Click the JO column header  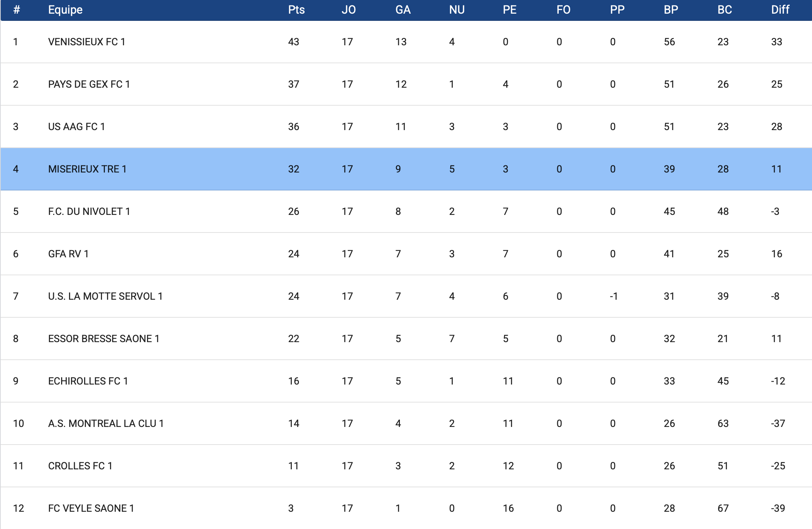pyautogui.click(x=349, y=10)
